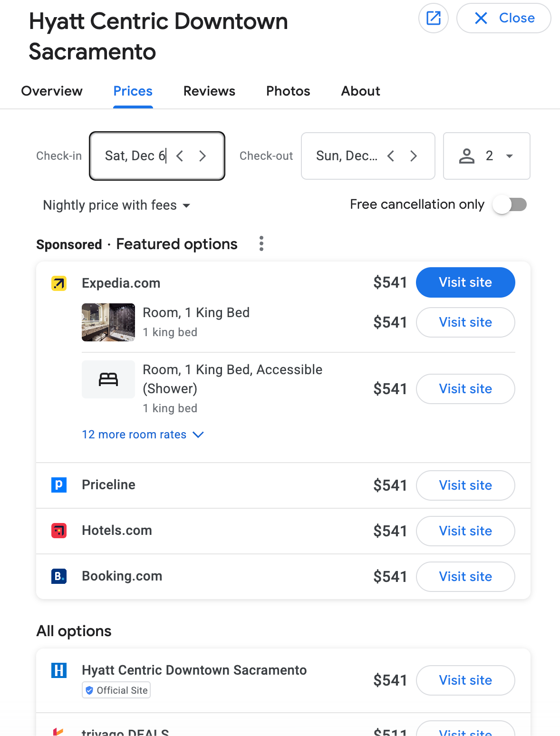Click the Priceline logo icon
560x736 pixels.
tap(59, 485)
